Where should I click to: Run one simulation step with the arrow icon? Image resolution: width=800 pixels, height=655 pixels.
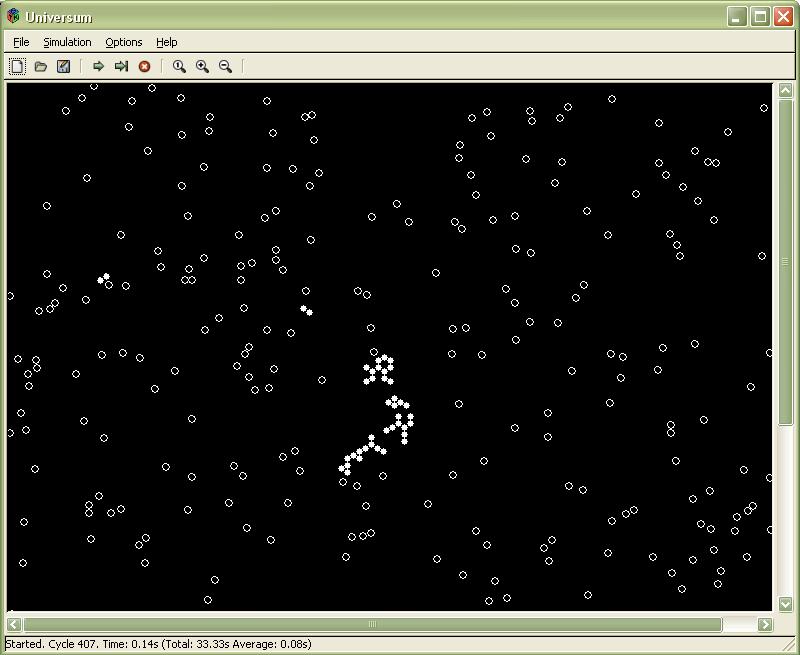[98, 66]
